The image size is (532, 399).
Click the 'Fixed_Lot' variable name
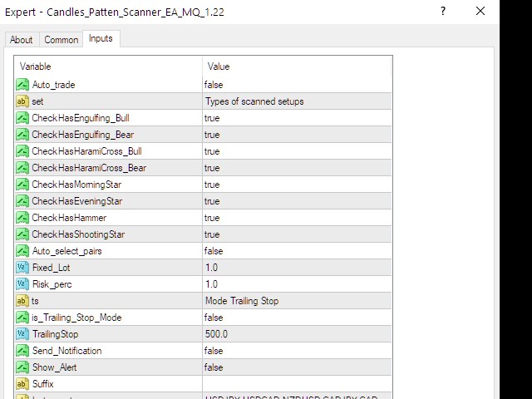pos(52,268)
